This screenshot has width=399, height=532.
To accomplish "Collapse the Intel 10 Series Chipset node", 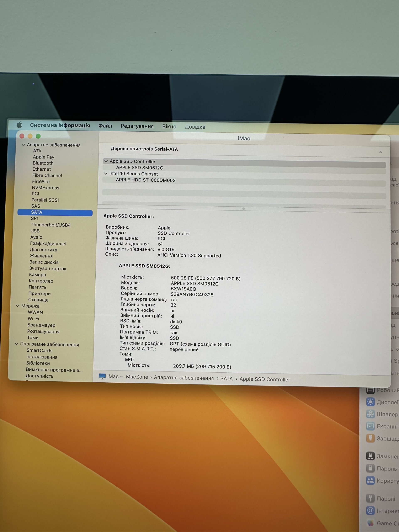I will (106, 173).
